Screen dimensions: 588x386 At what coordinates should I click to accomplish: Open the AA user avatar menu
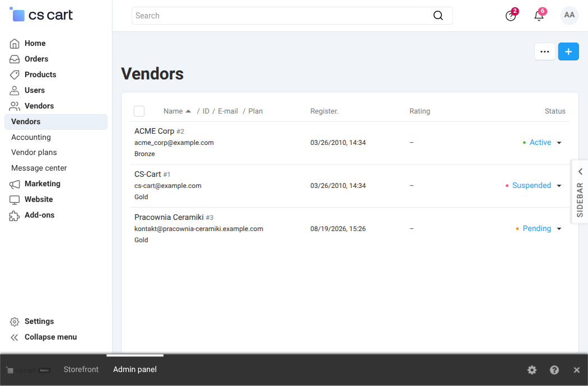click(x=570, y=15)
